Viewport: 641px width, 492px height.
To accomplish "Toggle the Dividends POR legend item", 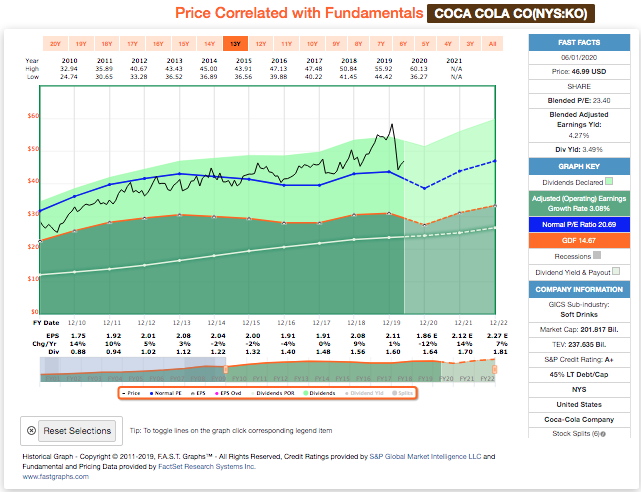I will [x=273, y=393].
